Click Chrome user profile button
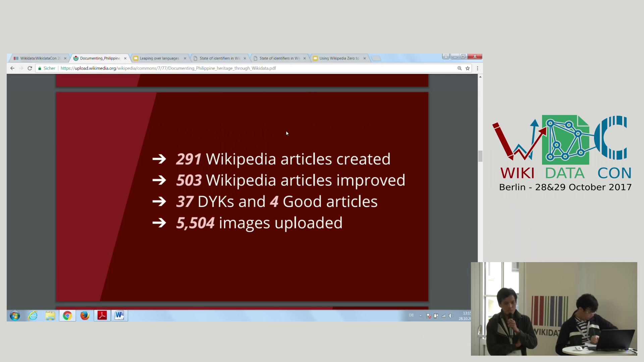The width and height of the screenshot is (644, 362). point(446,57)
